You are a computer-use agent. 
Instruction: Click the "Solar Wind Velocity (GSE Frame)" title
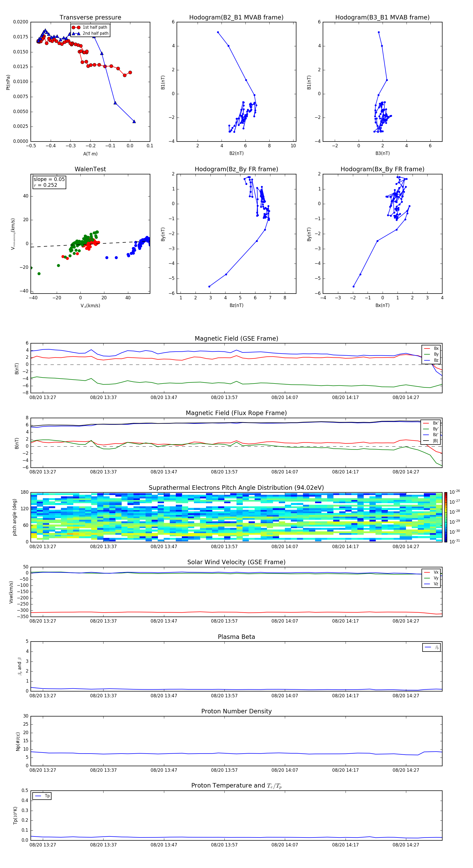pos(236,562)
